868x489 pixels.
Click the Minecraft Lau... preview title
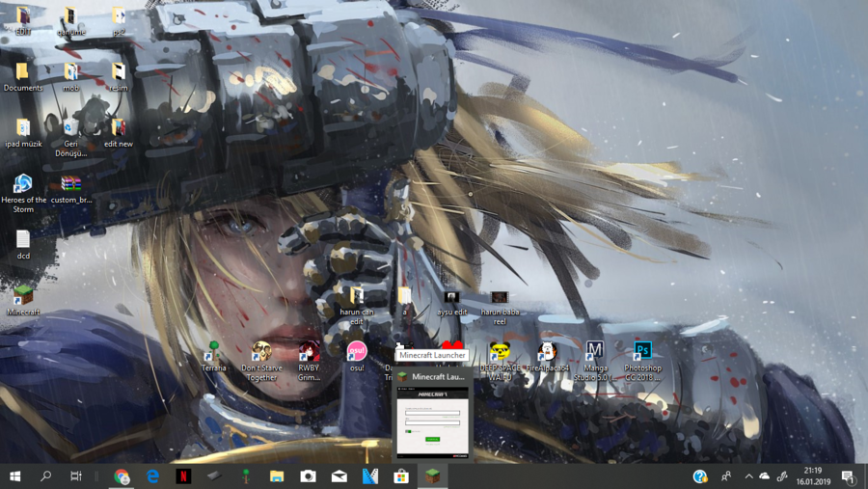pos(438,376)
